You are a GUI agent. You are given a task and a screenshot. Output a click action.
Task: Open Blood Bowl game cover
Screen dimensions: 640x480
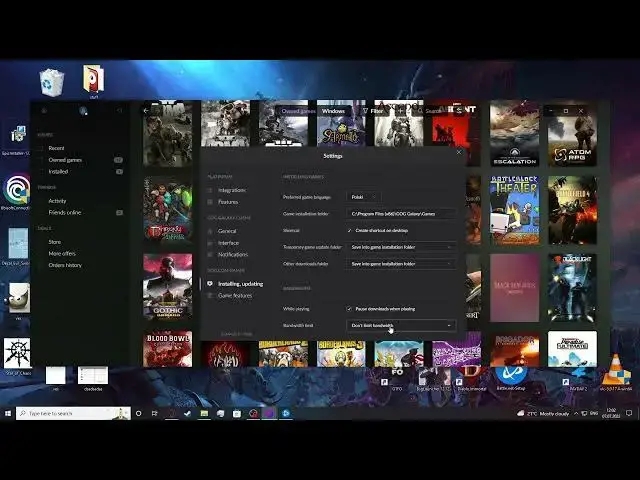[x=168, y=349]
